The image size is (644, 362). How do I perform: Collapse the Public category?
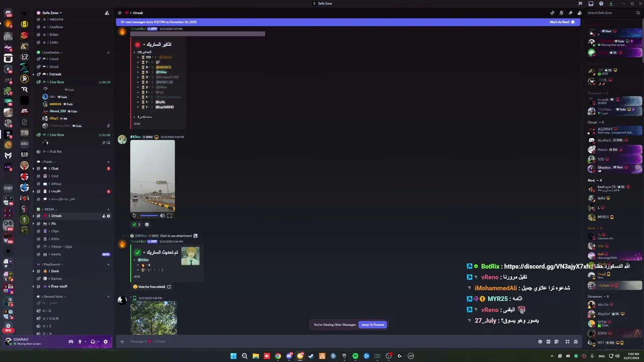click(46, 162)
